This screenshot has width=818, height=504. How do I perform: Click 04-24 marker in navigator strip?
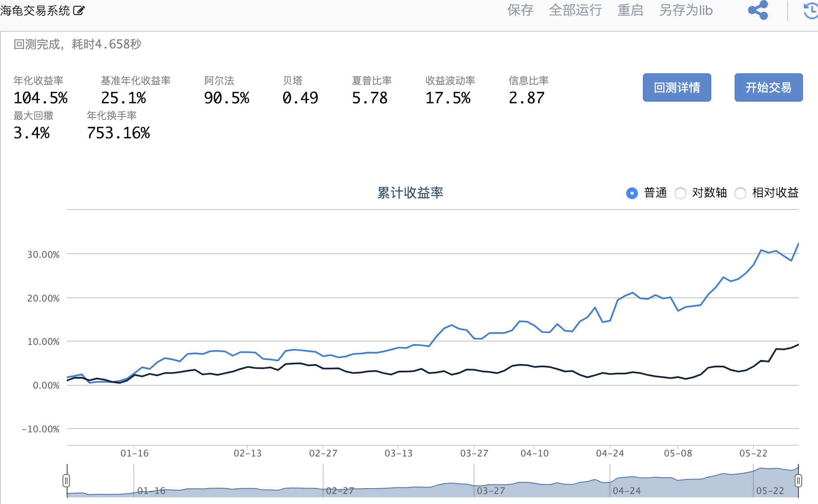coord(627,491)
